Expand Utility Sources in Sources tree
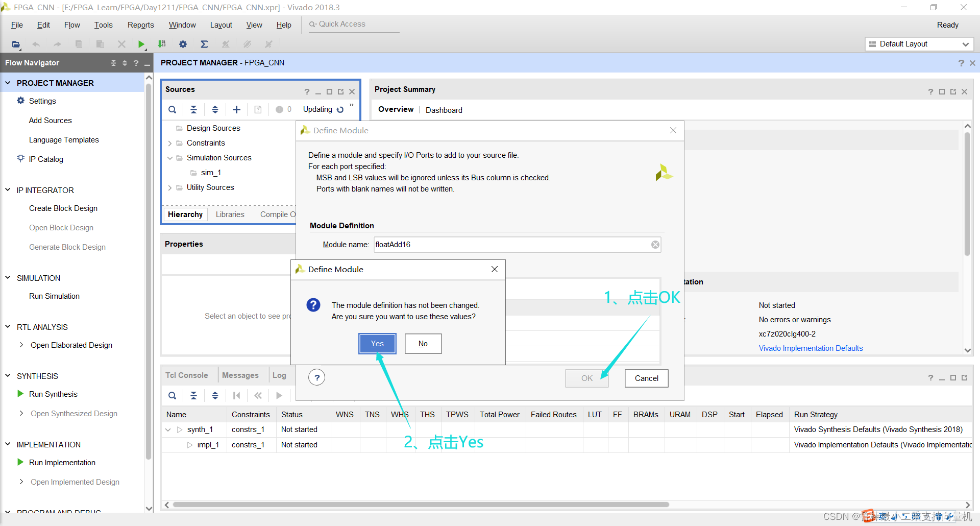Screen dimensions: 980x526 169,188
